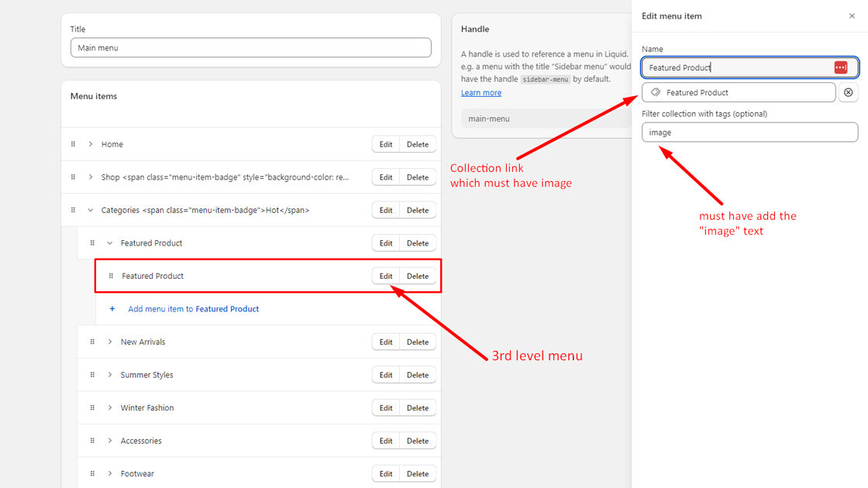Select the nested Featured Product third-level item
This screenshot has width=868, height=488.
click(x=153, y=276)
